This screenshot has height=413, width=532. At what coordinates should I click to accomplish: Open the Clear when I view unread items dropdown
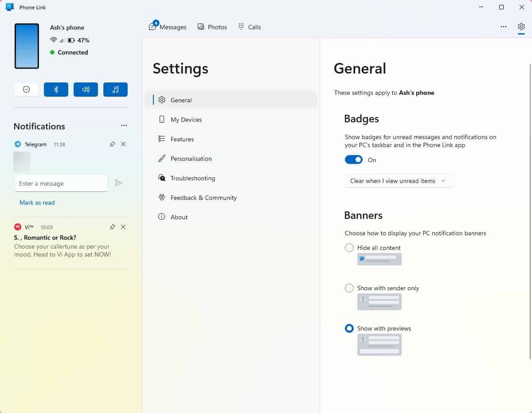[398, 181]
